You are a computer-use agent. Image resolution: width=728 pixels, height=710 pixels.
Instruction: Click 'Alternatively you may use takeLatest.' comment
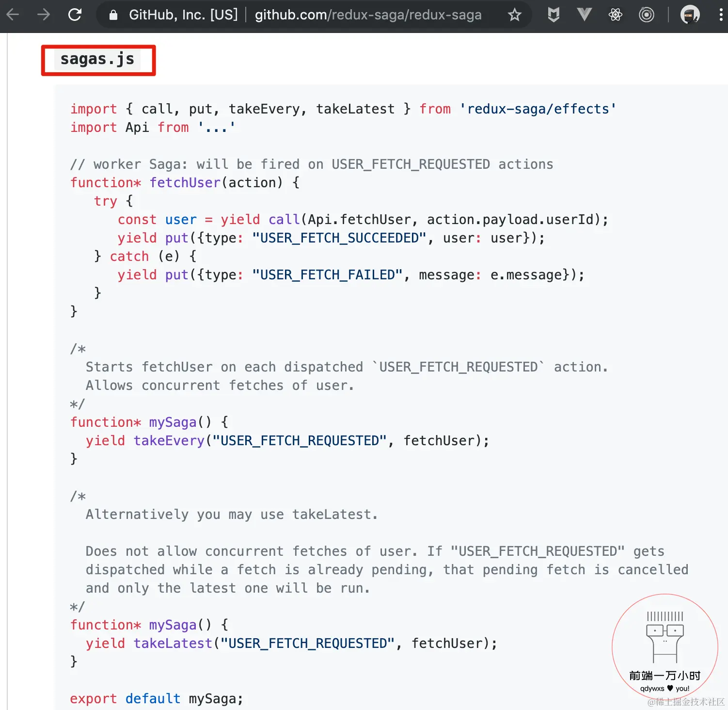232,515
